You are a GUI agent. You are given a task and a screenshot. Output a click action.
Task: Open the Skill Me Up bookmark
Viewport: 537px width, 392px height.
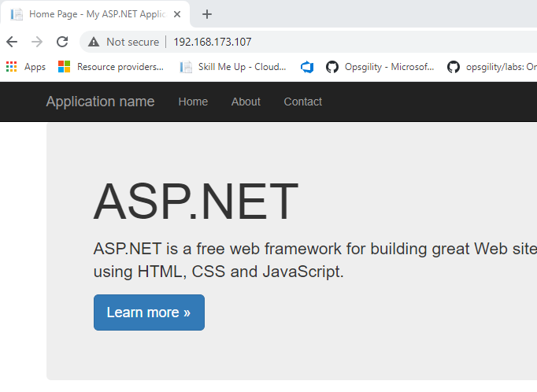(233, 67)
